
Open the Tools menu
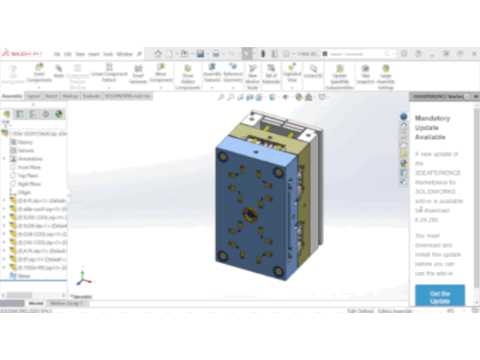[x=108, y=54]
